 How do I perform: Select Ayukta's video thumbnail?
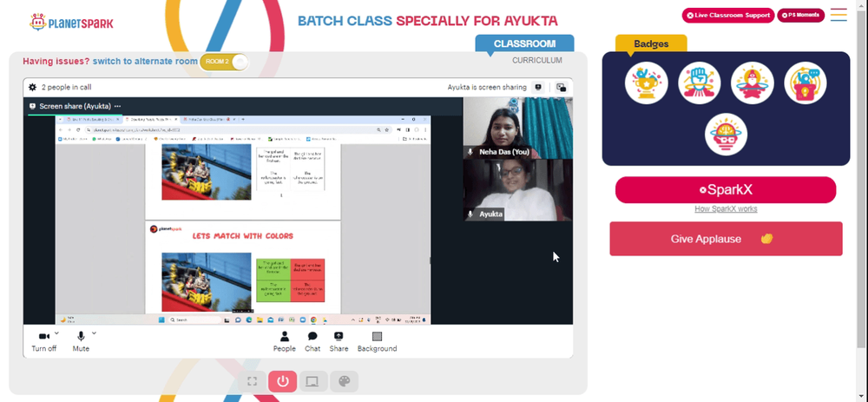click(518, 190)
